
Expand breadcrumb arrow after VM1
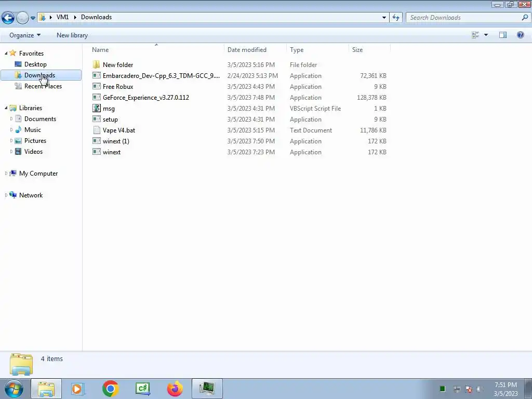[x=75, y=17]
